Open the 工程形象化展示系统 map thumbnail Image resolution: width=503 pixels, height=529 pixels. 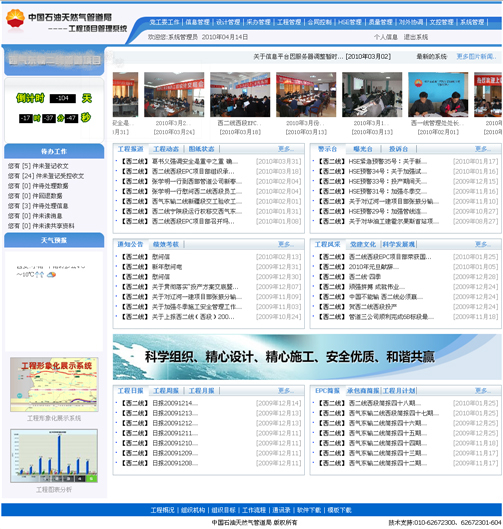54,385
